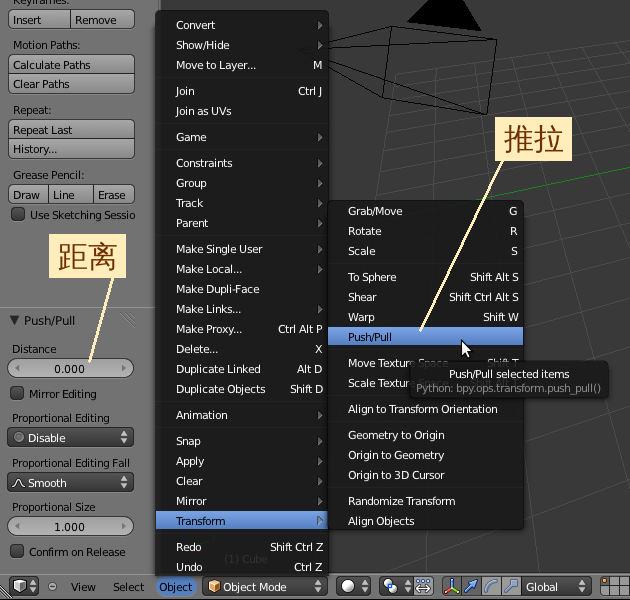The image size is (630, 600).
Task: Select To Sphere transform option
Action: [x=425, y=277]
